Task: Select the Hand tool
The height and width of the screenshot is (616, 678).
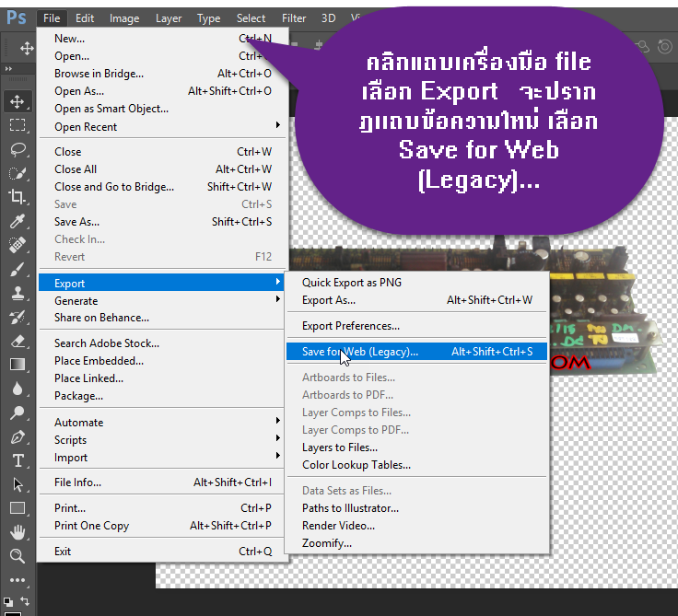Action: coord(18,532)
